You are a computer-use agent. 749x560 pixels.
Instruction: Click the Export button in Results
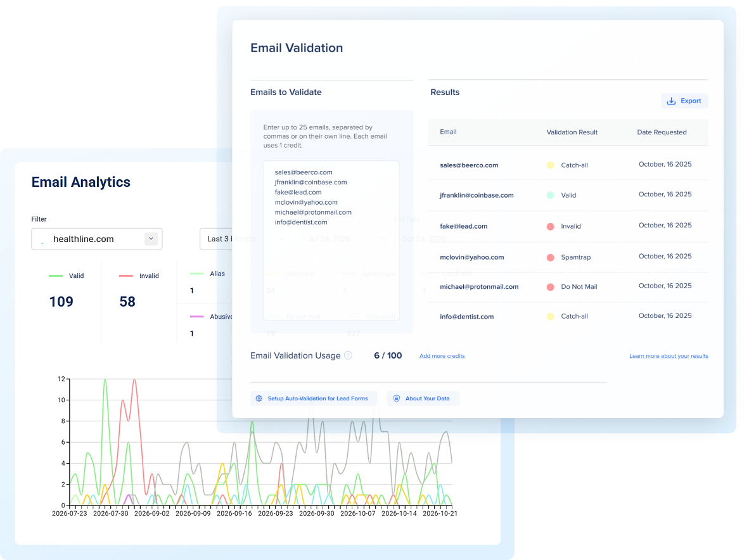coord(684,101)
